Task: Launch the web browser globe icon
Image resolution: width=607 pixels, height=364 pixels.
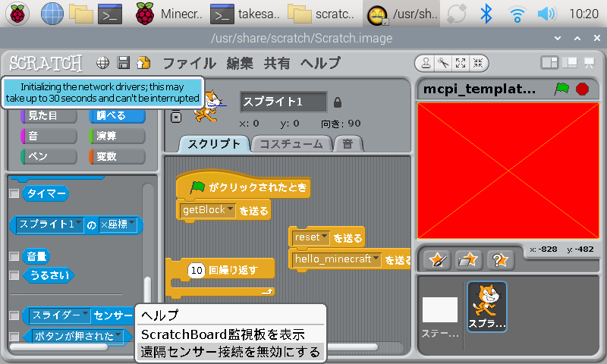Action: coord(52,14)
